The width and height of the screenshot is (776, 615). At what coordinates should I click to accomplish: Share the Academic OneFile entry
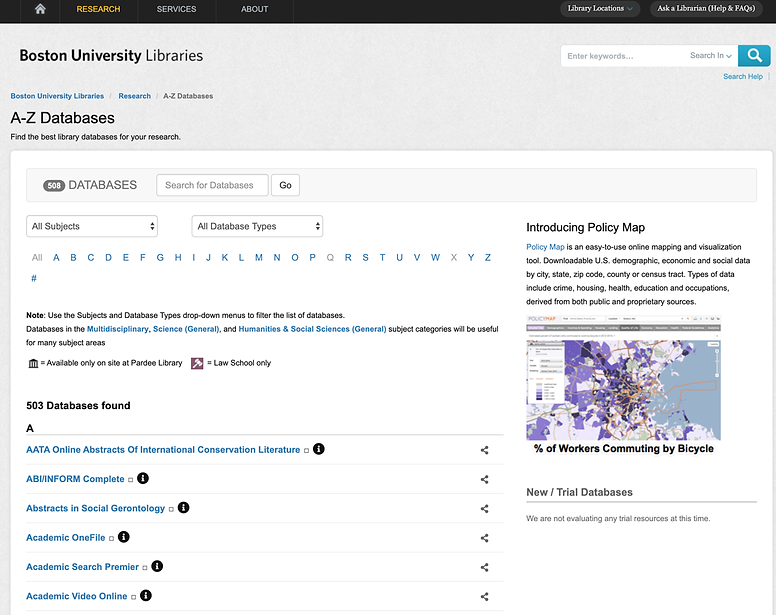tap(485, 538)
